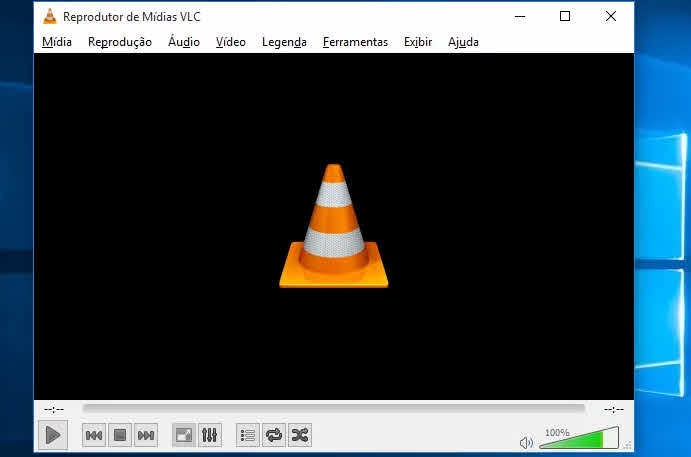Viewport: 691px width, 457px height.
Task: Open the Ajuda menu
Action: pyautogui.click(x=463, y=42)
